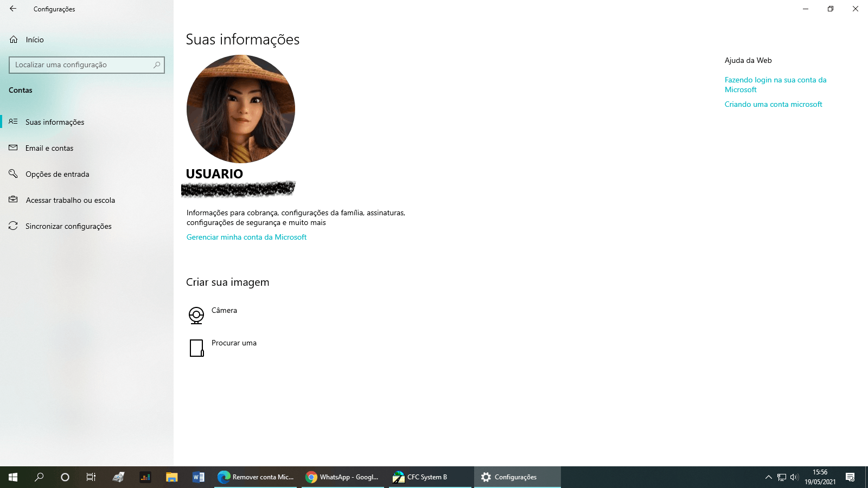The height and width of the screenshot is (488, 868).
Task: Open the volume control in system tray
Action: click(x=794, y=477)
